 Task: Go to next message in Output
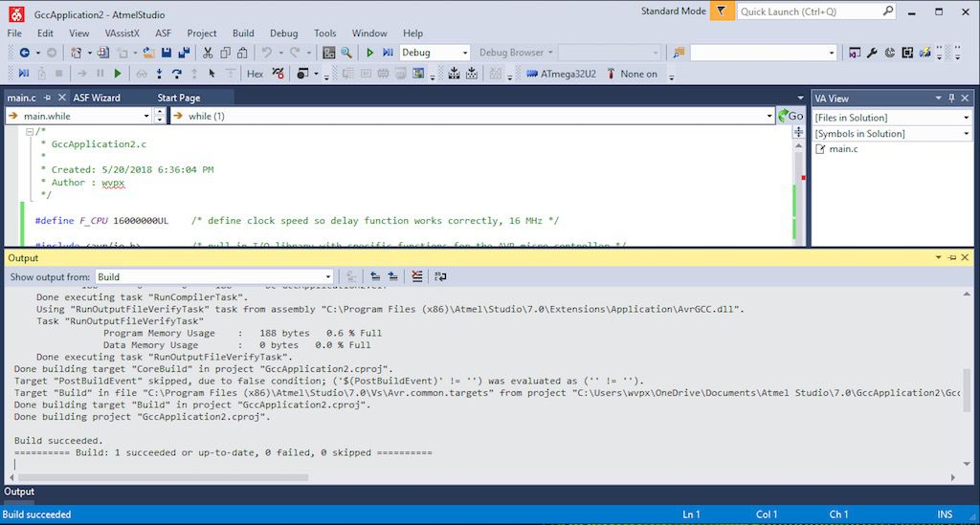(x=392, y=276)
